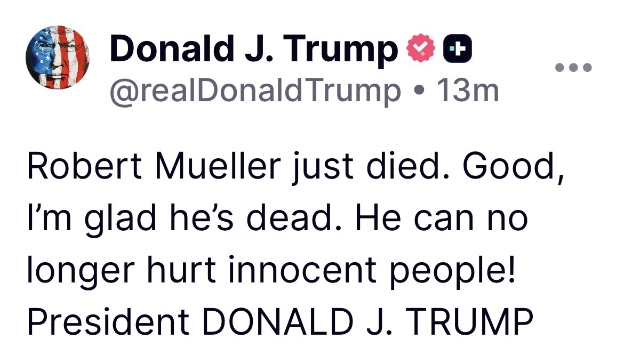Viewport: 624px width, 364px height.
Task: Open the flag-painted profile avatar
Action: (x=58, y=57)
